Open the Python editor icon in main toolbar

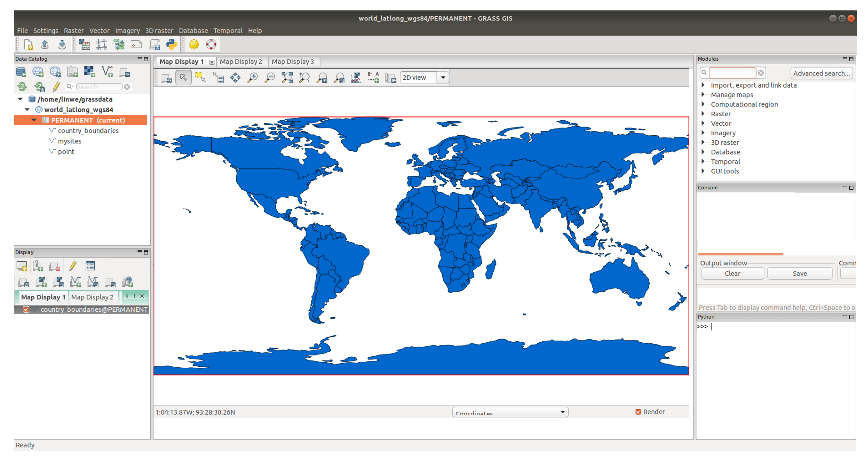click(x=172, y=45)
